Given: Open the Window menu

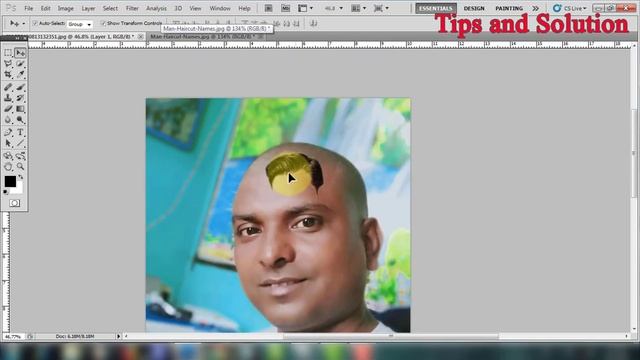Looking at the screenshot, I should click(x=220, y=8).
